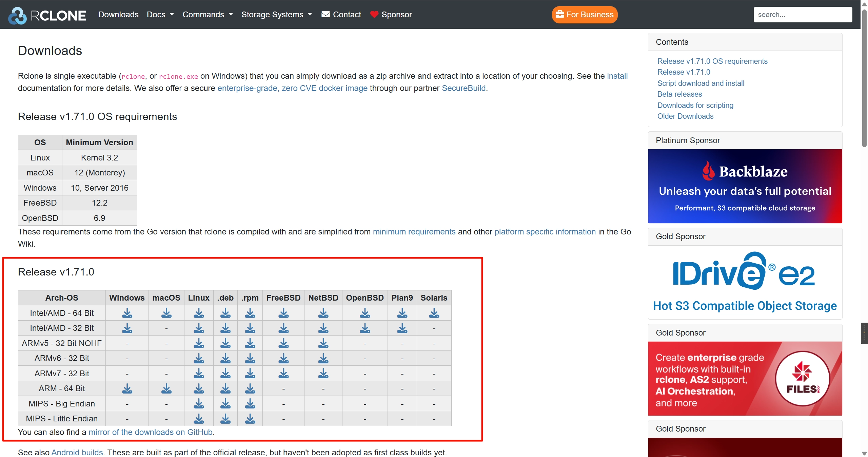Open Downloads in the navbar
Viewport: 868px width, 457px height.
[118, 15]
